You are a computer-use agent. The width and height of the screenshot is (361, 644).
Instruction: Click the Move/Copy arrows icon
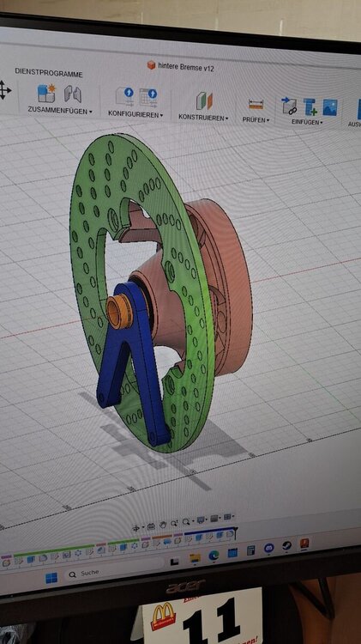click(4, 89)
